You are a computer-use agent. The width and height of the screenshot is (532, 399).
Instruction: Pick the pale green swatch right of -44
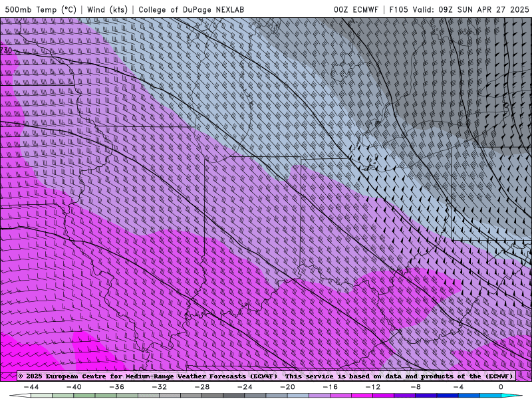coord(42,396)
